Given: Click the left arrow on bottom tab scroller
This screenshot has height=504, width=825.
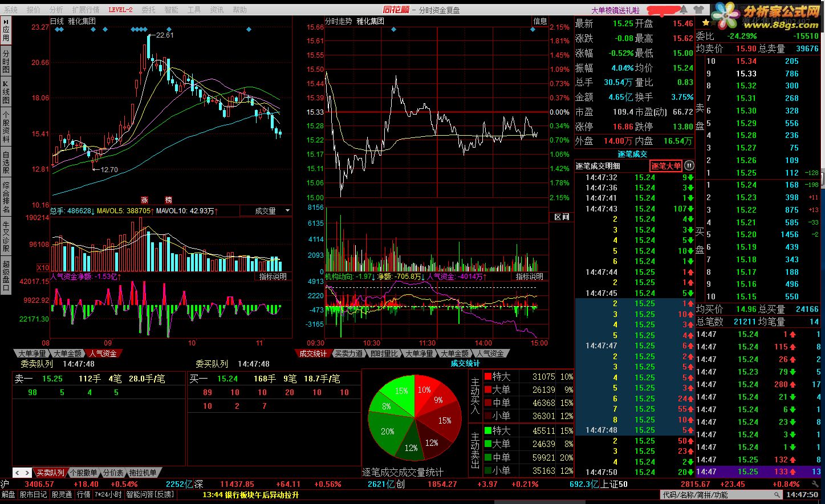Looking at the screenshot, I should coord(17,473).
